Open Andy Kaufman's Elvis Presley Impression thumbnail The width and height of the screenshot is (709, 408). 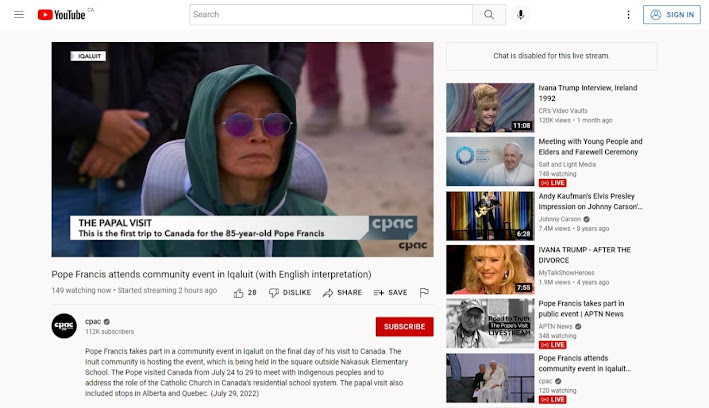click(x=490, y=216)
